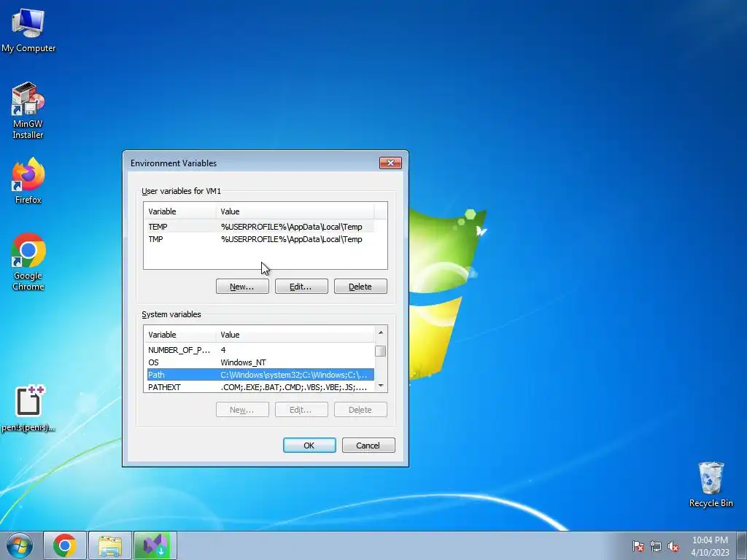Screen dimensions: 747x560
Task: Select the PATHEXT system variable row
Action: [260, 387]
